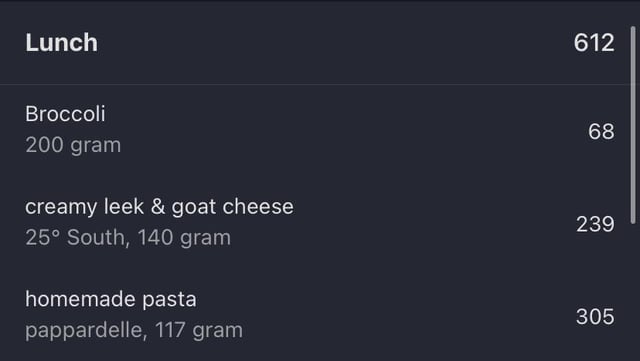Screen dimensions: 640x361
Task: Open the Broccoli food entry
Action: 315,130
